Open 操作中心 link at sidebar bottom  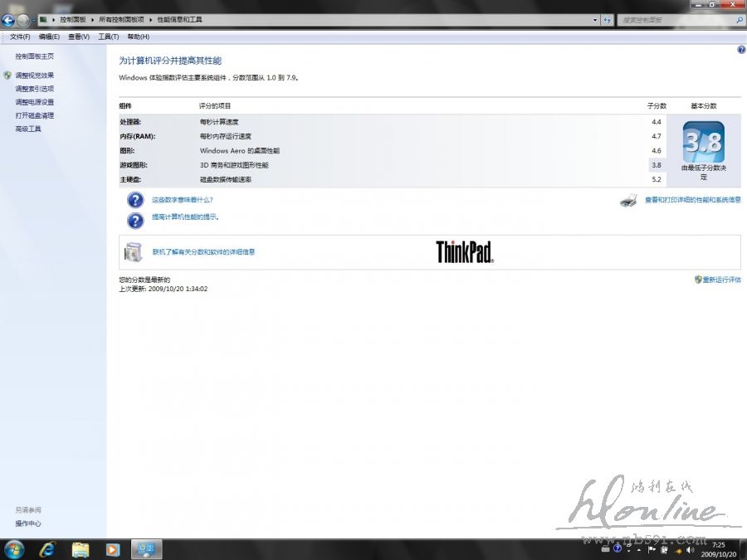click(x=28, y=523)
